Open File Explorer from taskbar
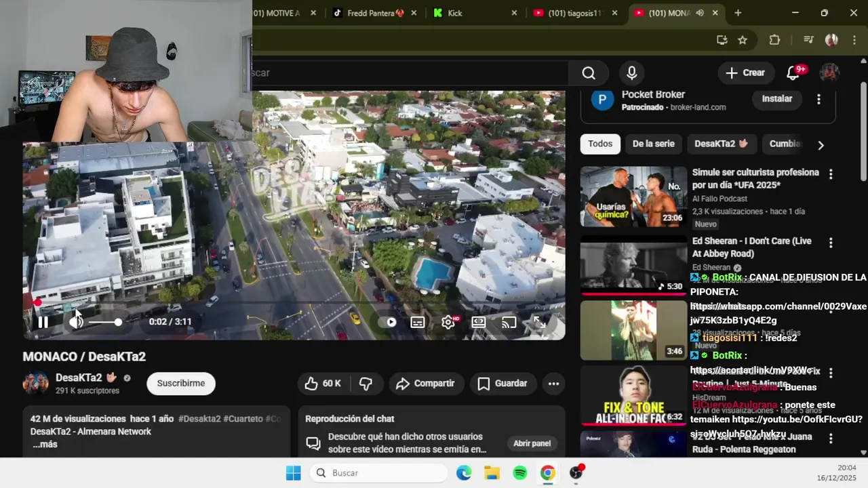 pos(492,473)
